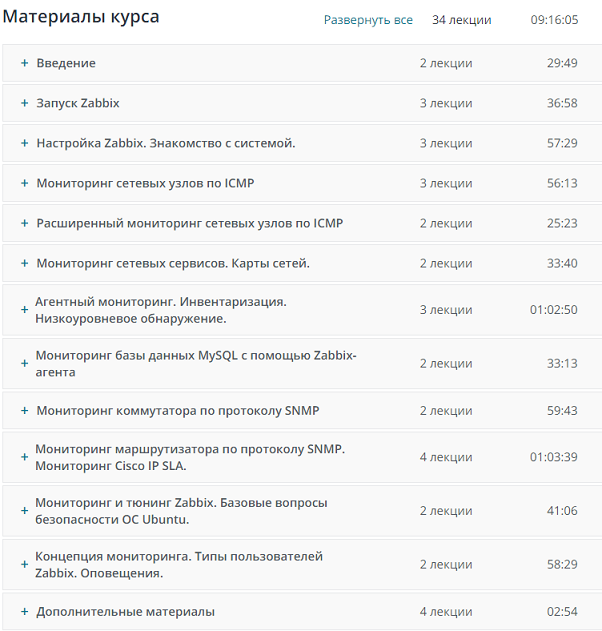Click 'Развернуть все' link
This screenshot has height=631, width=602.
tap(368, 20)
